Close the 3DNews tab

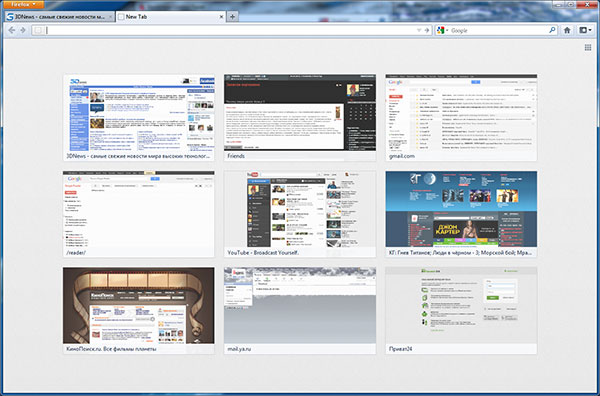pyautogui.click(x=111, y=17)
